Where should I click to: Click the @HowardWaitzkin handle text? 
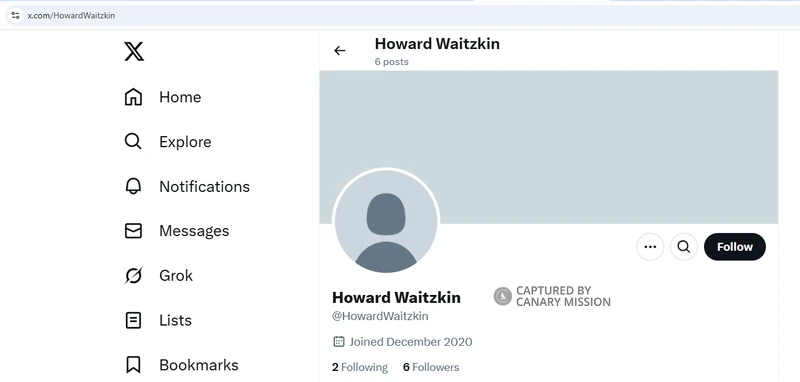[380, 316]
